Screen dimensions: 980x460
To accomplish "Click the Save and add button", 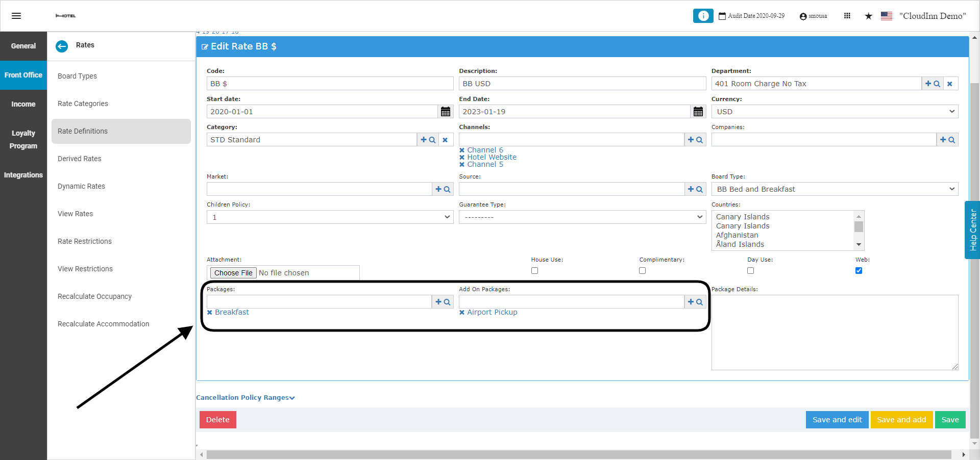I will (901, 420).
